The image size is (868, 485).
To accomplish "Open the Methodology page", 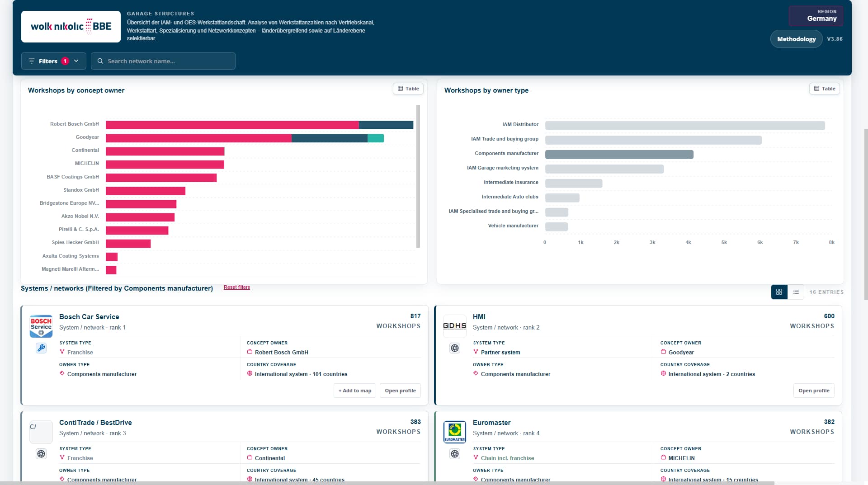I will tap(796, 39).
